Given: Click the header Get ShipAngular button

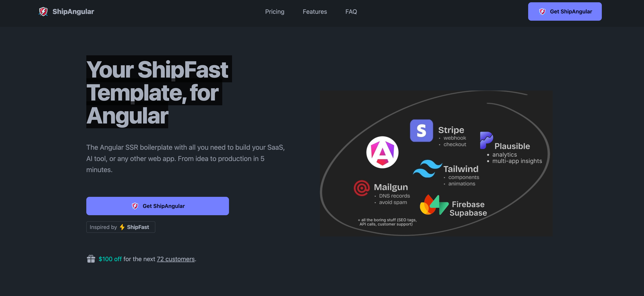Looking at the screenshot, I should coord(565,11).
